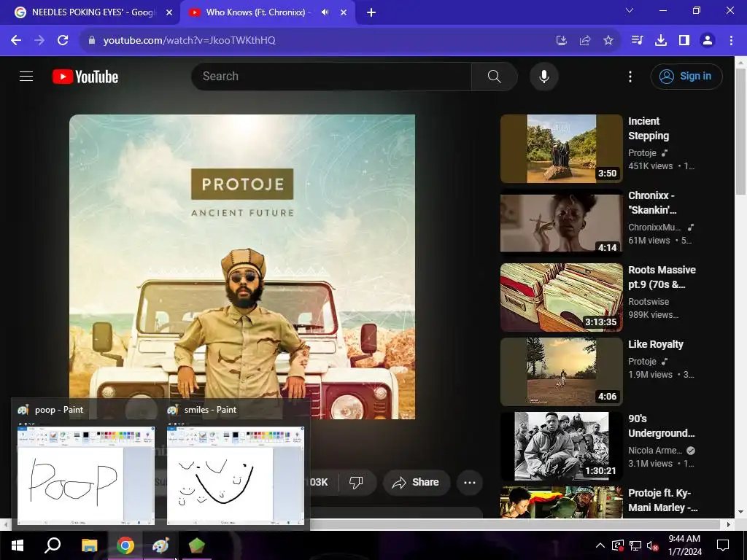
Task: Click the search magnifier button on YouTube
Action: click(x=494, y=76)
